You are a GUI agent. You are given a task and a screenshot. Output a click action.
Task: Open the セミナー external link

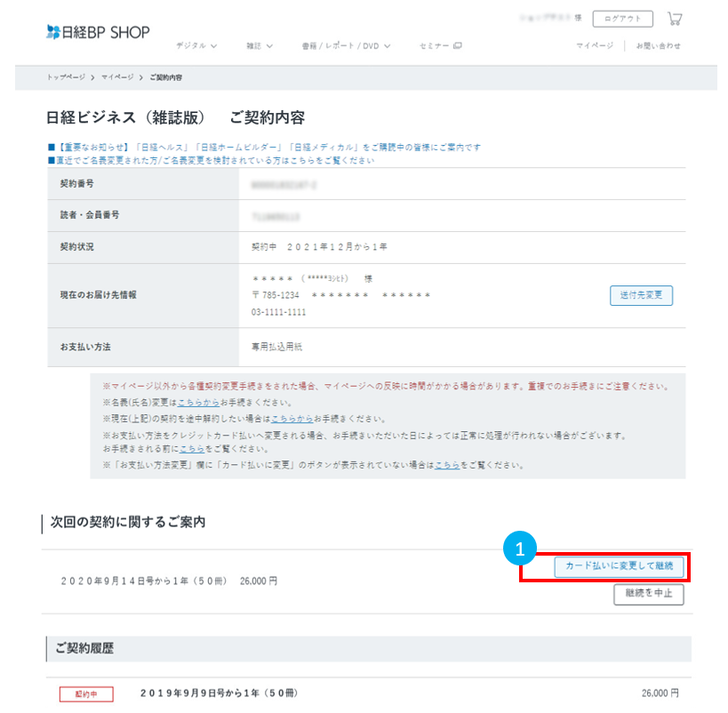coord(440,45)
